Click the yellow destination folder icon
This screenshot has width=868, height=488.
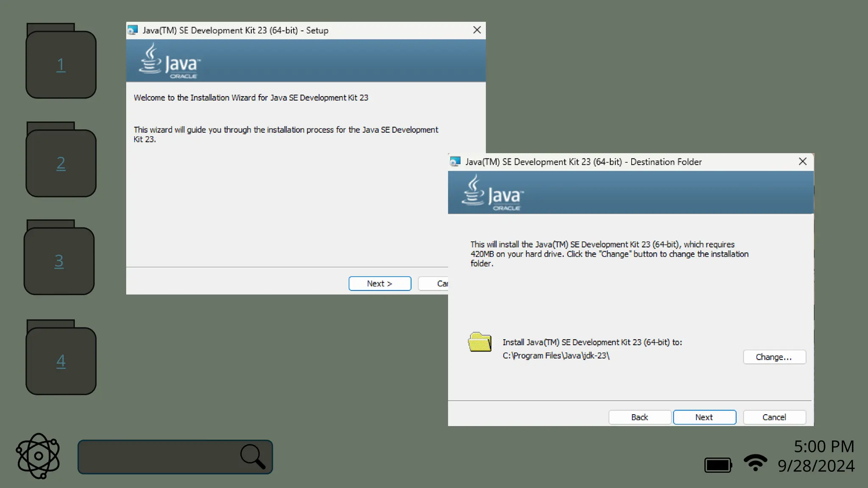pyautogui.click(x=480, y=342)
